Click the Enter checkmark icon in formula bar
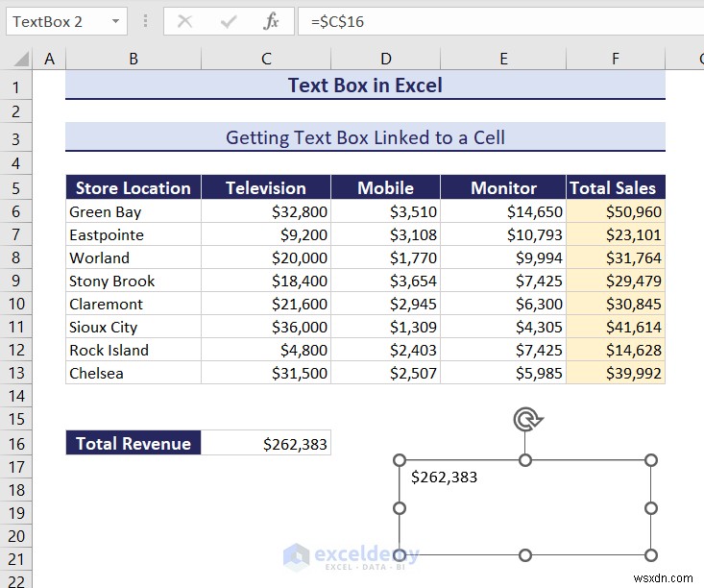This screenshot has width=704, height=588. (229, 21)
